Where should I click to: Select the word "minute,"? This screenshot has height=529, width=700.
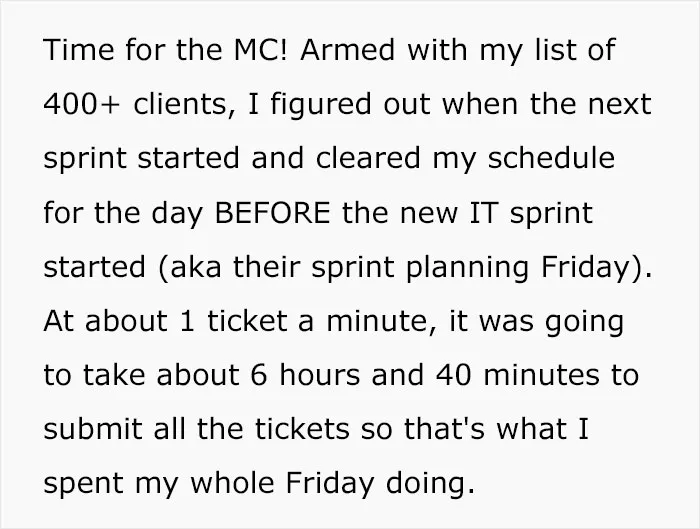coord(381,322)
